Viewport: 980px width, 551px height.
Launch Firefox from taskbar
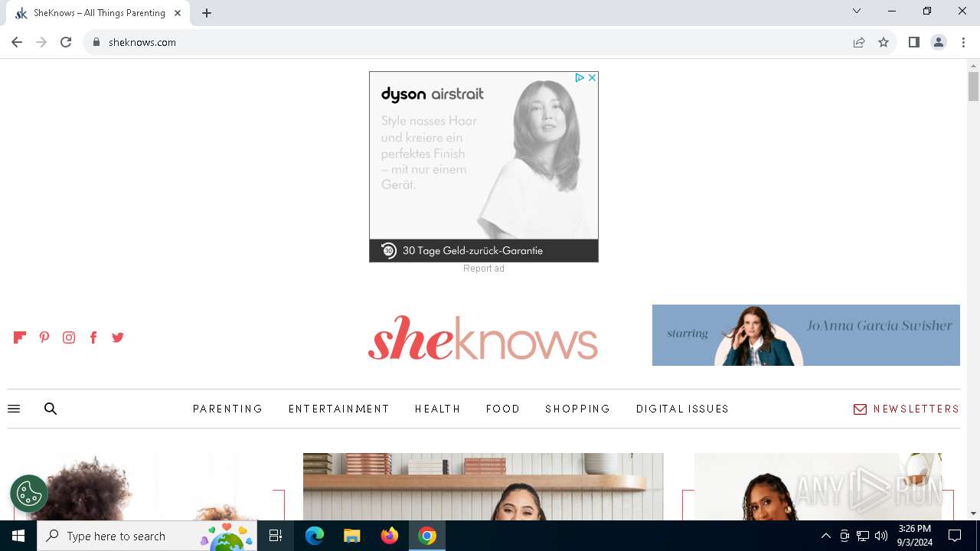pos(390,536)
